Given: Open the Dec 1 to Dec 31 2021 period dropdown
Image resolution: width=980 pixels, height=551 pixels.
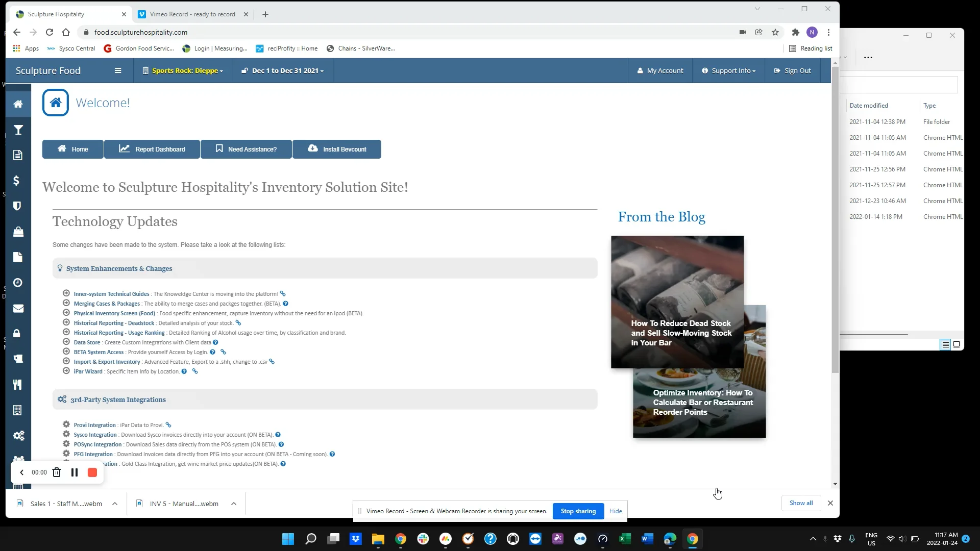Looking at the screenshot, I should tap(283, 71).
